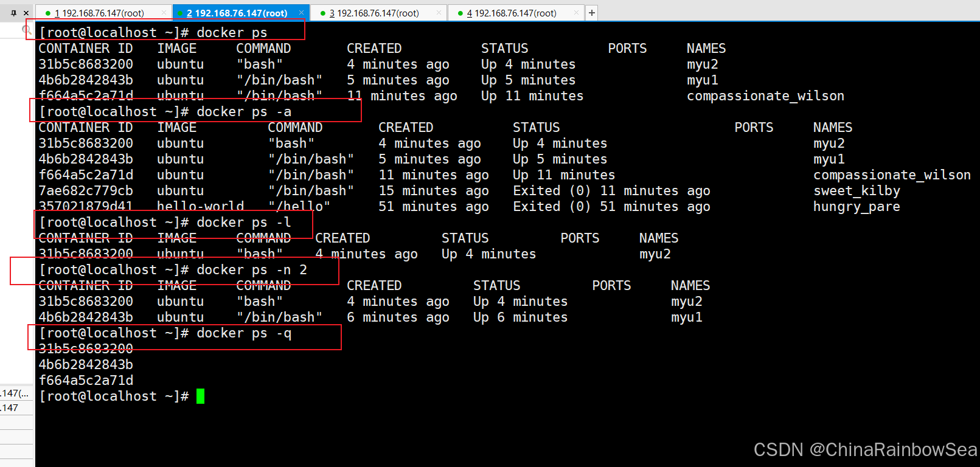The image size is (980, 467).
Task: Click status 'Exited (0) 11 minutes ago'
Action: pos(611,191)
